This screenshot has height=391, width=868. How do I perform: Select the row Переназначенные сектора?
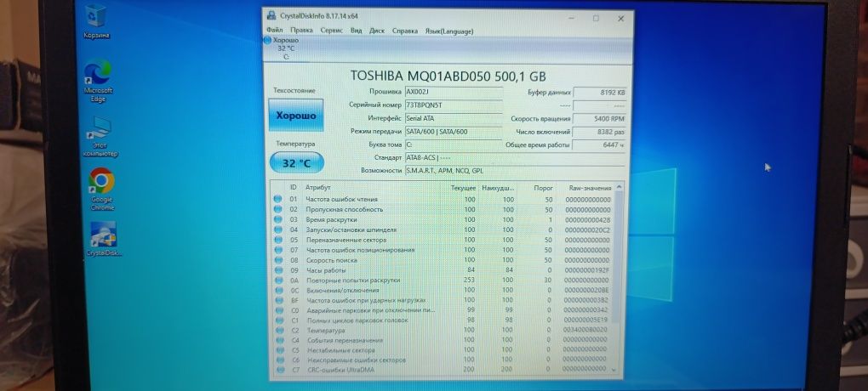click(x=443, y=240)
